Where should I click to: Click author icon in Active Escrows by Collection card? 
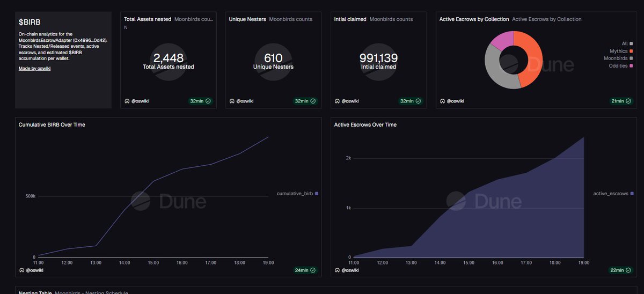click(x=442, y=101)
